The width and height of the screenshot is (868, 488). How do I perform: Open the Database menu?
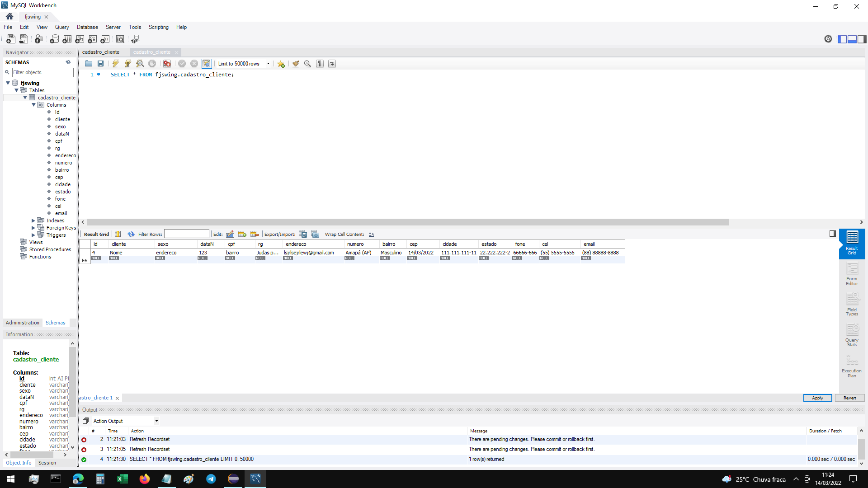(x=87, y=27)
